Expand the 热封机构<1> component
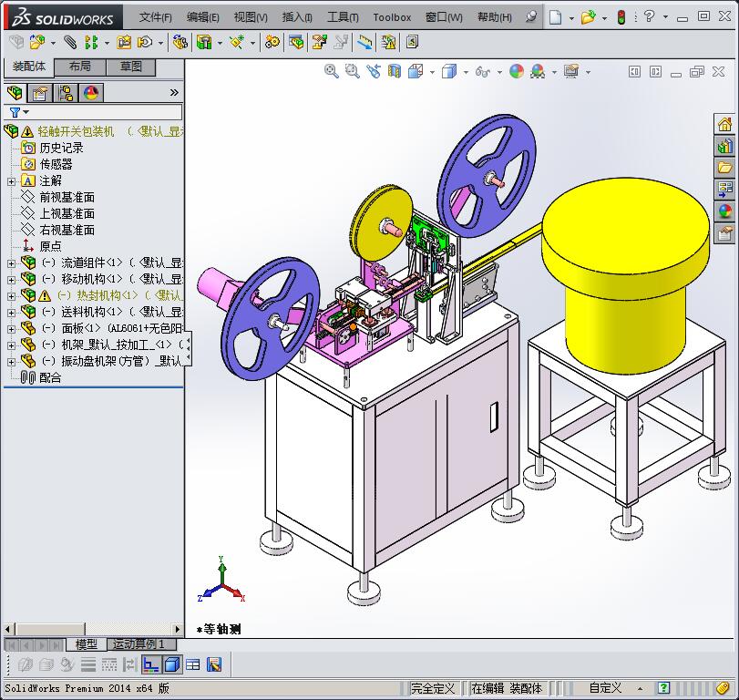This screenshot has width=739, height=700. pos(11,296)
